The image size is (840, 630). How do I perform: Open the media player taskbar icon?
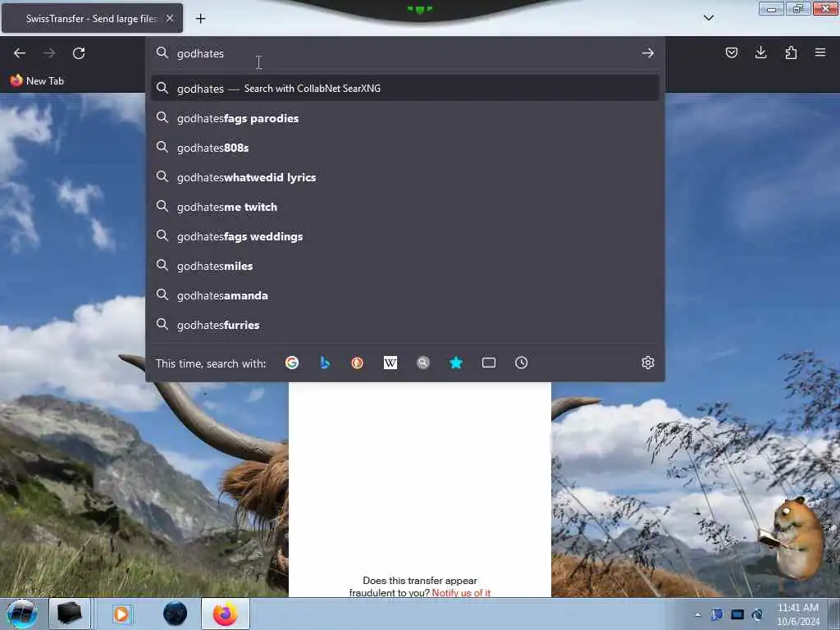(121, 614)
